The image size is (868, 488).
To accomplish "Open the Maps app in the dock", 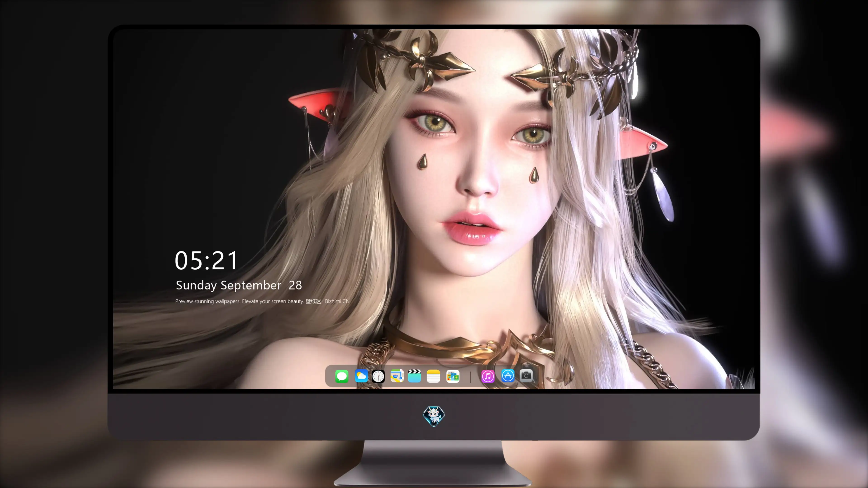I will click(397, 376).
